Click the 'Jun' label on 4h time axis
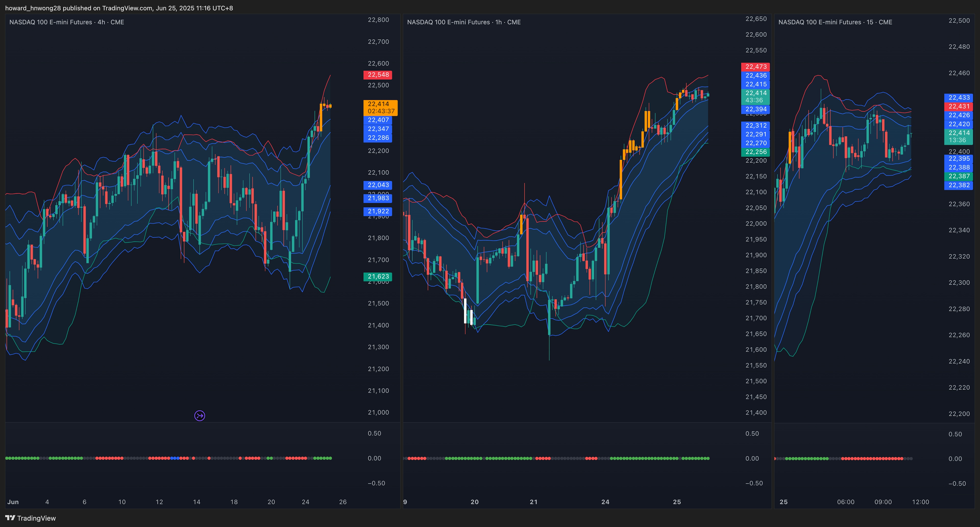 pyautogui.click(x=13, y=502)
